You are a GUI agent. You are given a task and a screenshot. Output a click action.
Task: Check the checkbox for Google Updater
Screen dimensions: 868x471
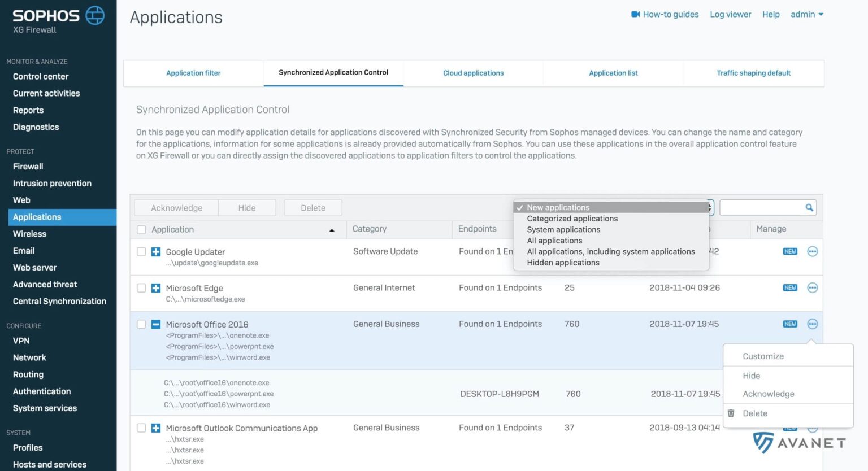click(141, 251)
